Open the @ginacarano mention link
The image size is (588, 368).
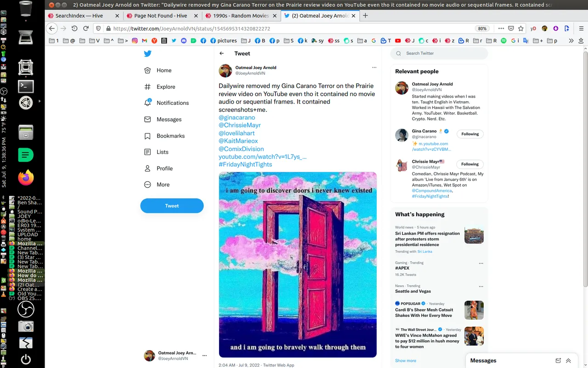pyautogui.click(x=237, y=117)
